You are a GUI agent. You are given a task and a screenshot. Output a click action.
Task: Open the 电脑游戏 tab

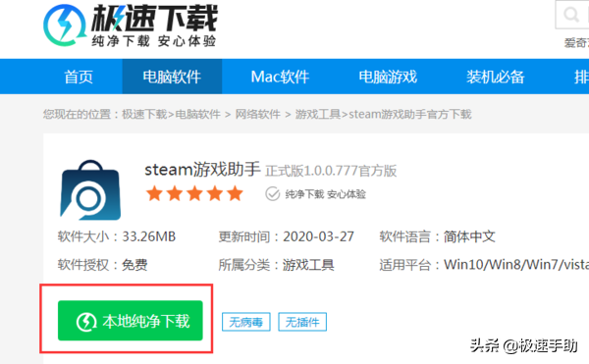tap(388, 77)
